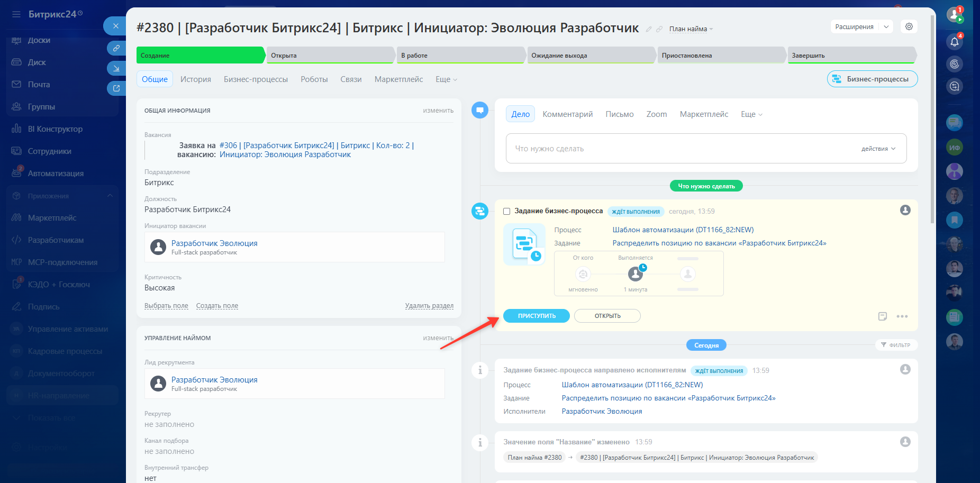The height and width of the screenshot is (483, 980).
Task: Click изменить in ОБЩАЯ ИНФОРМАЦИЯ section
Action: pyautogui.click(x=438, y=111)
